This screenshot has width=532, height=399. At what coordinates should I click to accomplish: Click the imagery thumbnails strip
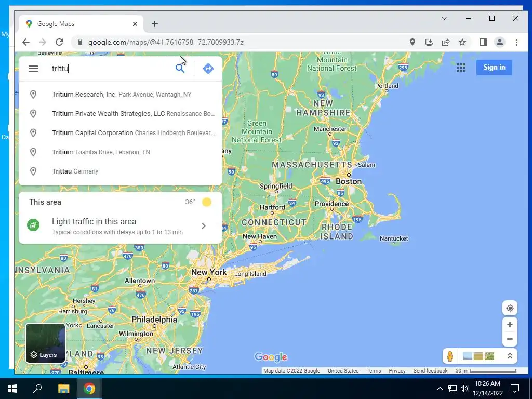tap(478, 356)
